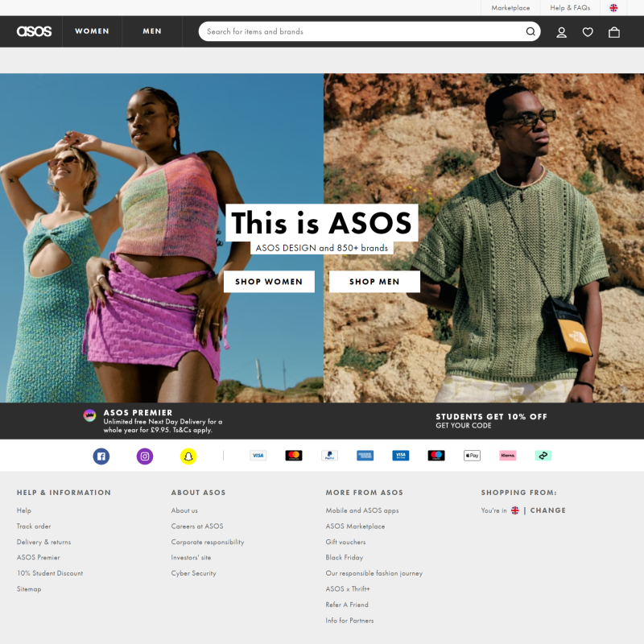The image size is (644, 644).
Task: Open the ASOS PREMIER promo heading
Action: (x=138, y=413)
